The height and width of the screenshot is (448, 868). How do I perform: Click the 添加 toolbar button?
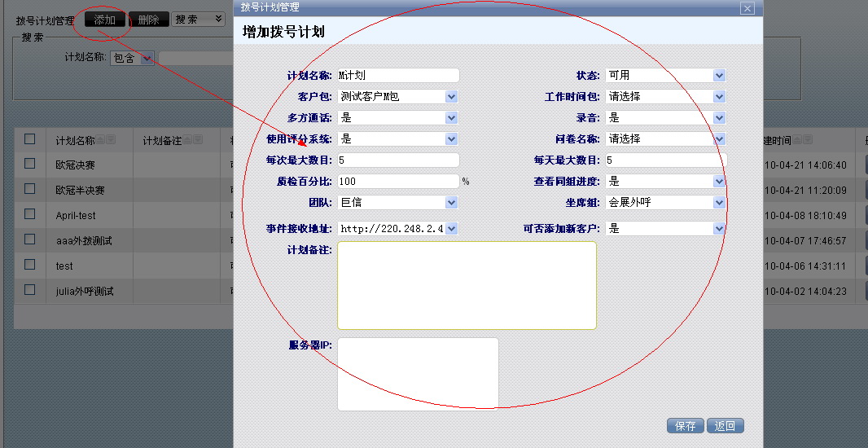click(x=105, y=20)
